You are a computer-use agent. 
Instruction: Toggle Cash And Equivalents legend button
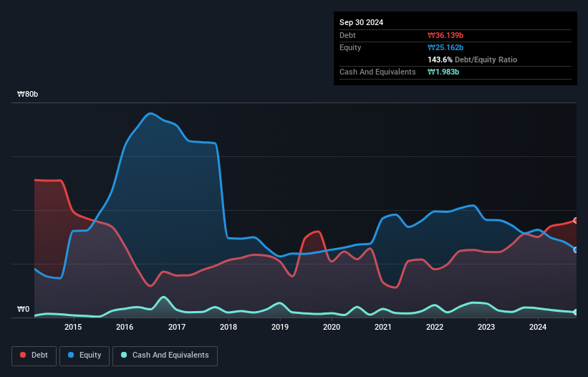165,355
